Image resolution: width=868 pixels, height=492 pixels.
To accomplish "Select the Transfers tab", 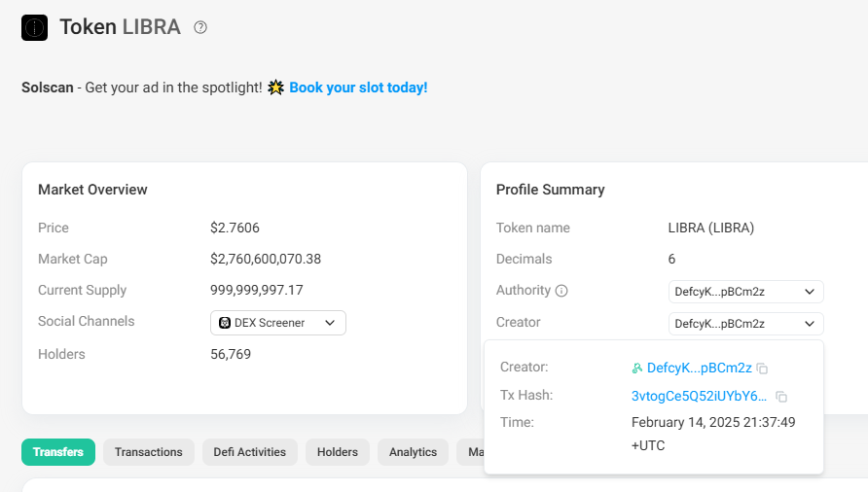I will point(58,452).
